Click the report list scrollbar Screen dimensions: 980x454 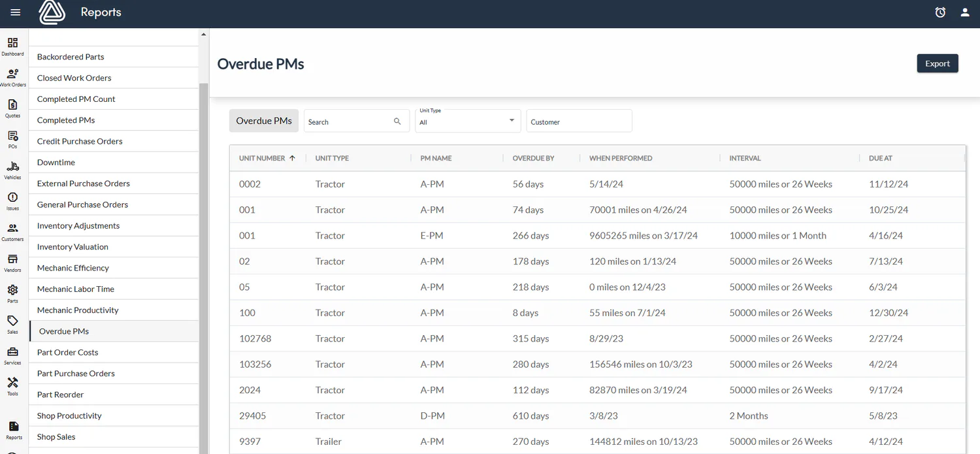tap(203, 268)
